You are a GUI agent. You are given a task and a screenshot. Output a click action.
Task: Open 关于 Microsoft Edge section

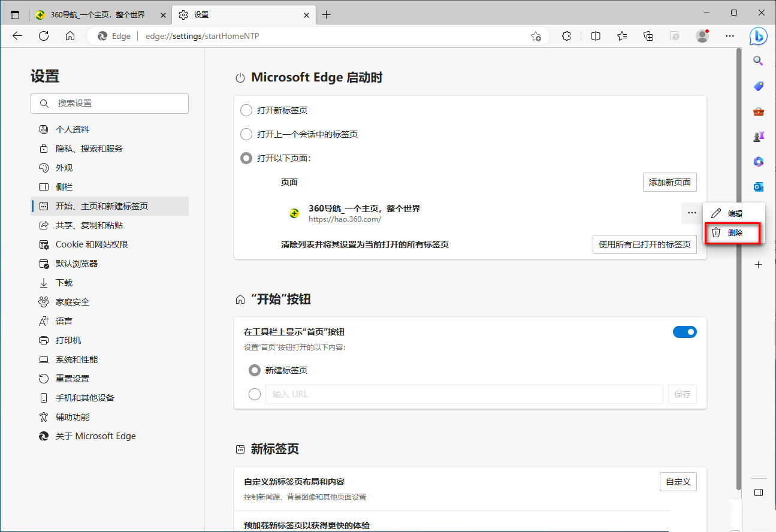point(110,436)
